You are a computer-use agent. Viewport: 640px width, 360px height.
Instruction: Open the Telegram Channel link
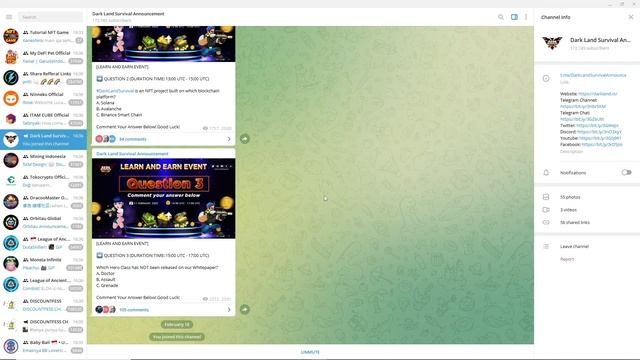583,107
